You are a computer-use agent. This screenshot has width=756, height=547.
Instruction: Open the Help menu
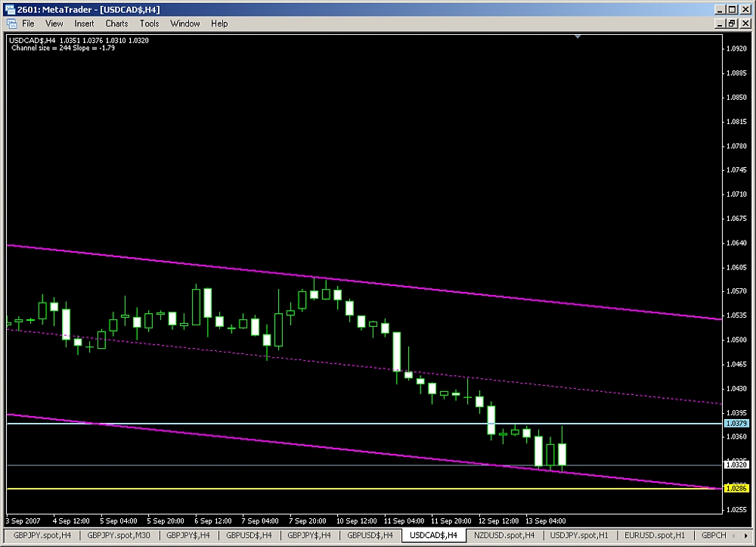point(219,23)
